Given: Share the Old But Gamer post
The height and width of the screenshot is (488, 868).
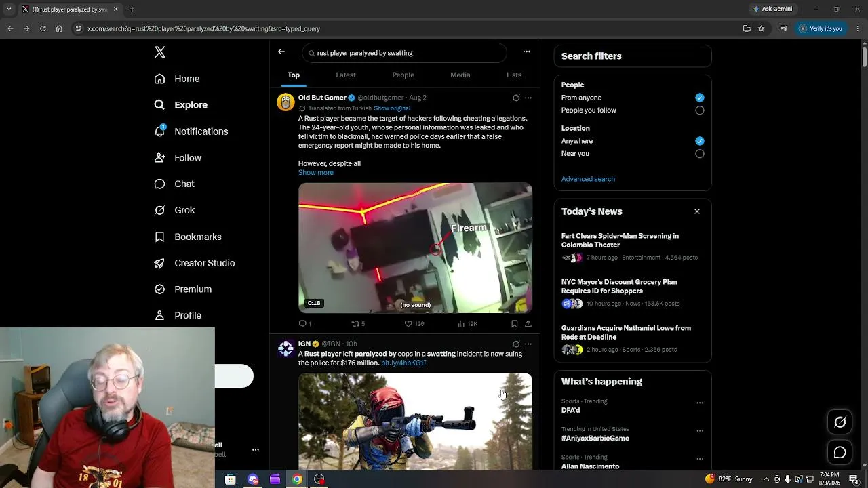Looking at the screenshot, I should coord(528,324).
